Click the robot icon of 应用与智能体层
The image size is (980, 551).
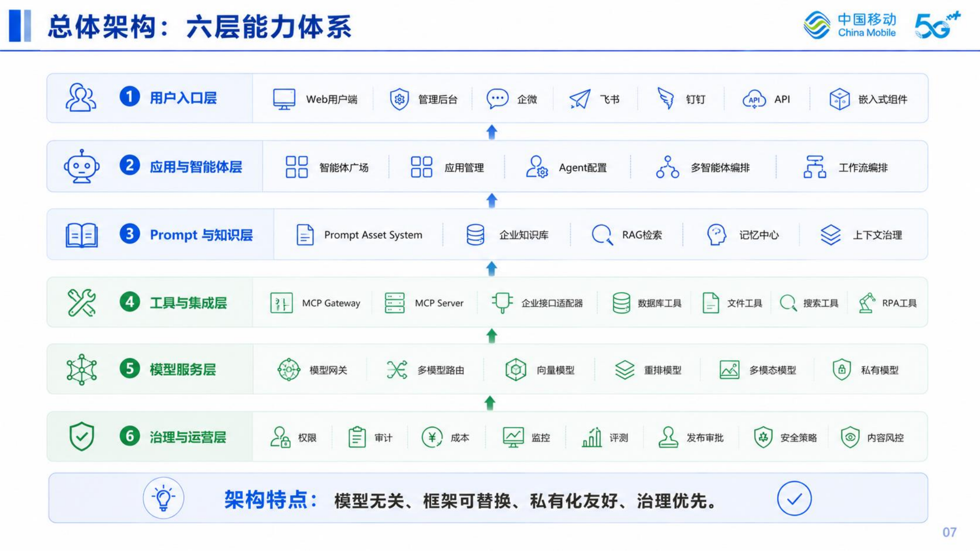[81, 166]
